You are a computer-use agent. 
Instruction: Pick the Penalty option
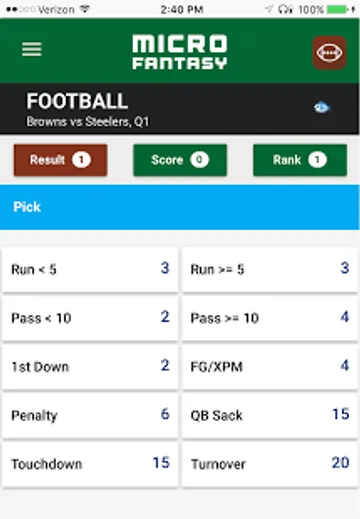(x=90, y=415)
